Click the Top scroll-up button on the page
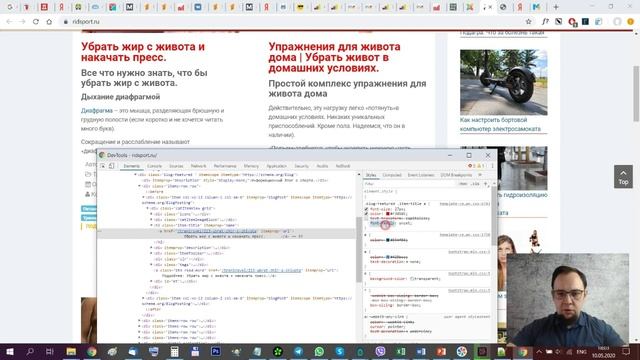This screenshot has width=640, height=360. coord(623,177)
